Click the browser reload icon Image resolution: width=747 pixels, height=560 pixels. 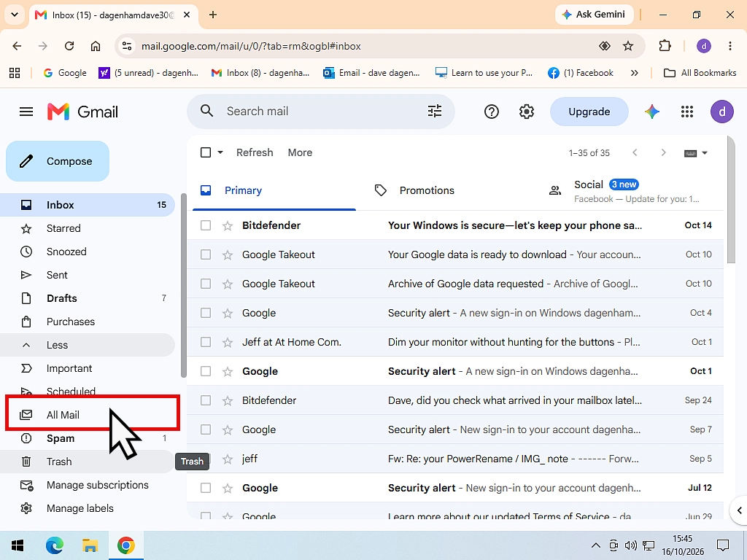pyautogui.click(x=69, y=46)
